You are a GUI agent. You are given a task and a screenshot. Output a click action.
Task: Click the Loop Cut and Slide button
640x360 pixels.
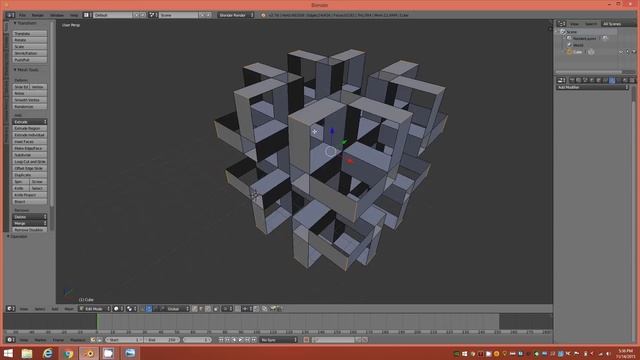(30, 162)
